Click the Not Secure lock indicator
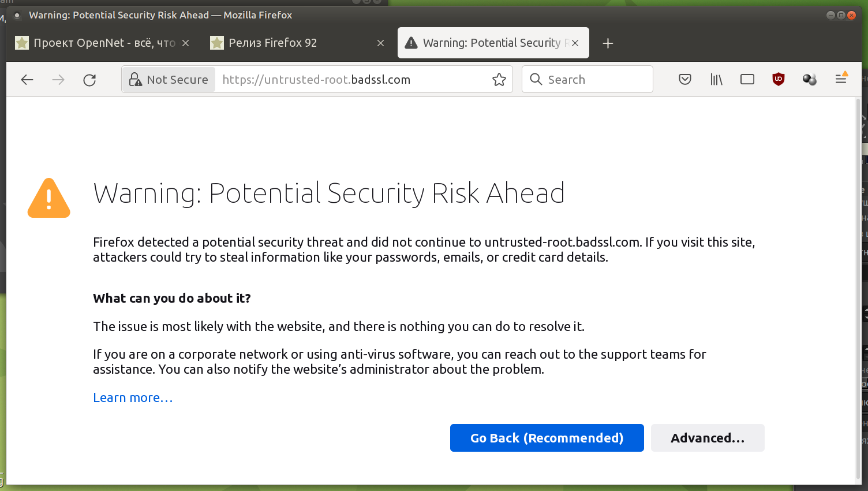Screen dimensions: 868x491 click(x=169, y=80)
